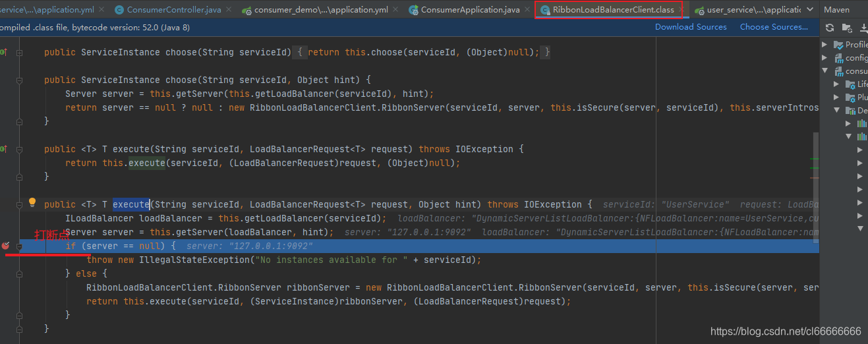
Task: Click the yellow intention light bulb icon
Action: coord(32,202)
